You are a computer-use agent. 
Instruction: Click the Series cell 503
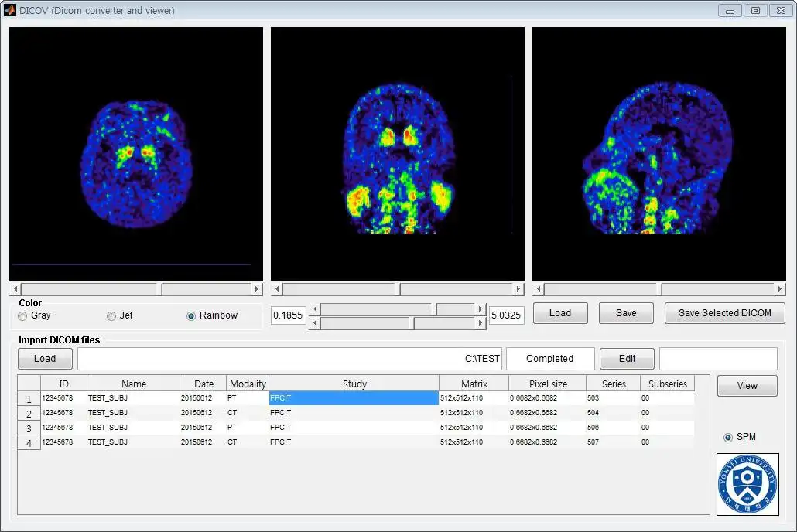tap(613, 398)
